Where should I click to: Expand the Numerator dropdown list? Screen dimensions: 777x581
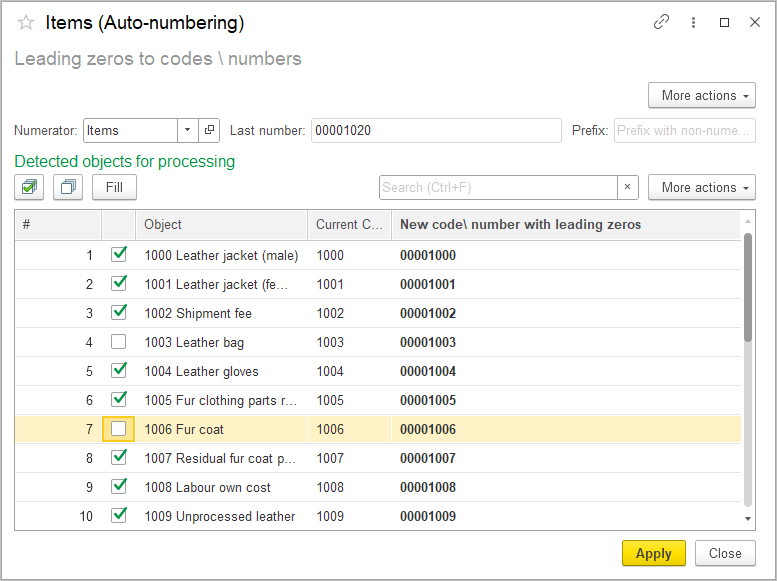pyautogui.click(x=188, y=130)
